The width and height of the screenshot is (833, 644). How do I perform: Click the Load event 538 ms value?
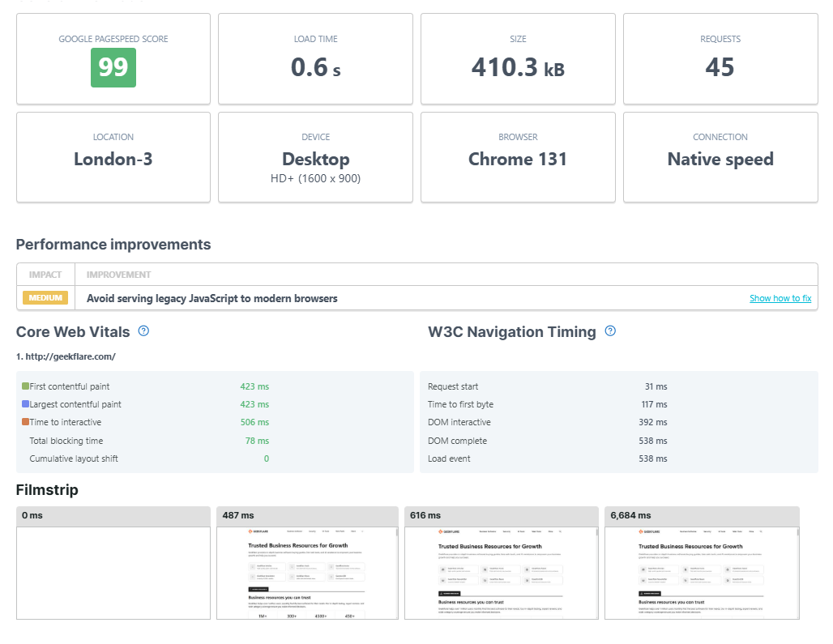(653, 458)
